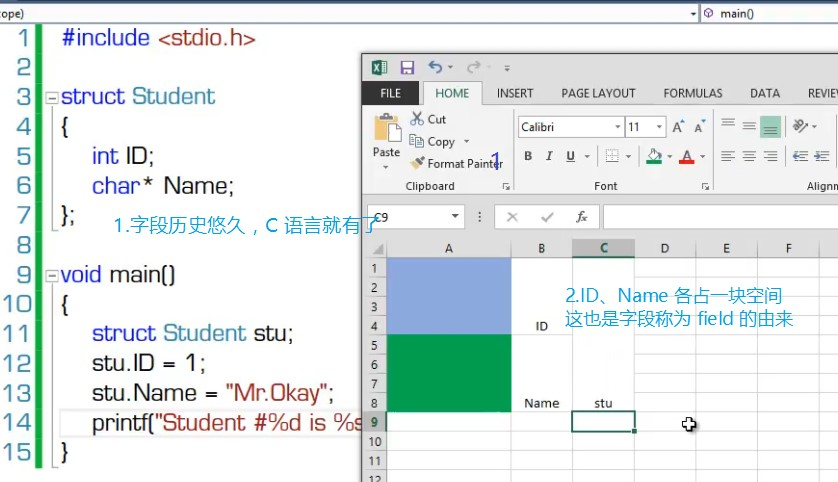
Task: Expand the Paste options arrow
Action: [386, 167]
